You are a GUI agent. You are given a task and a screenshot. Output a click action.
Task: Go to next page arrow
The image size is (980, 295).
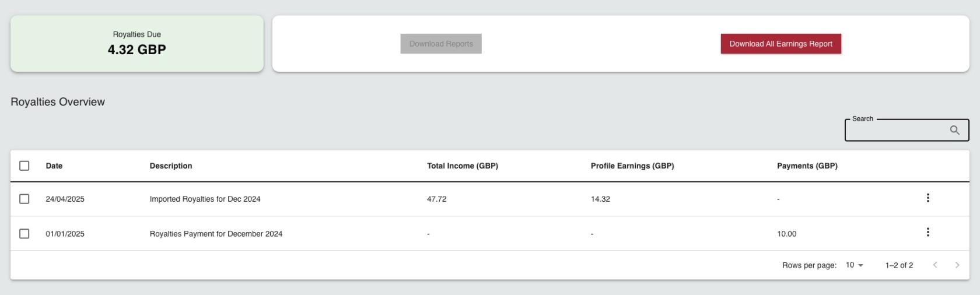pos(957,265)
